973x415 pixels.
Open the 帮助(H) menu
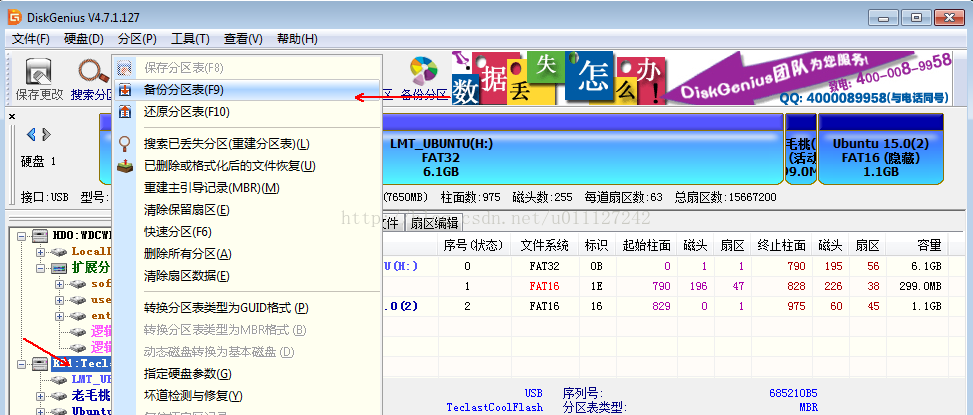297,39
